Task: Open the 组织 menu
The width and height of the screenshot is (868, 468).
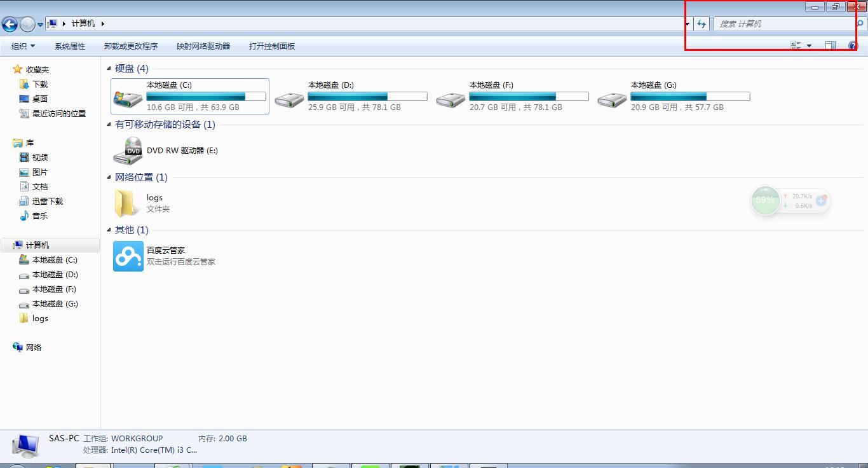Action: coord(23,46)
